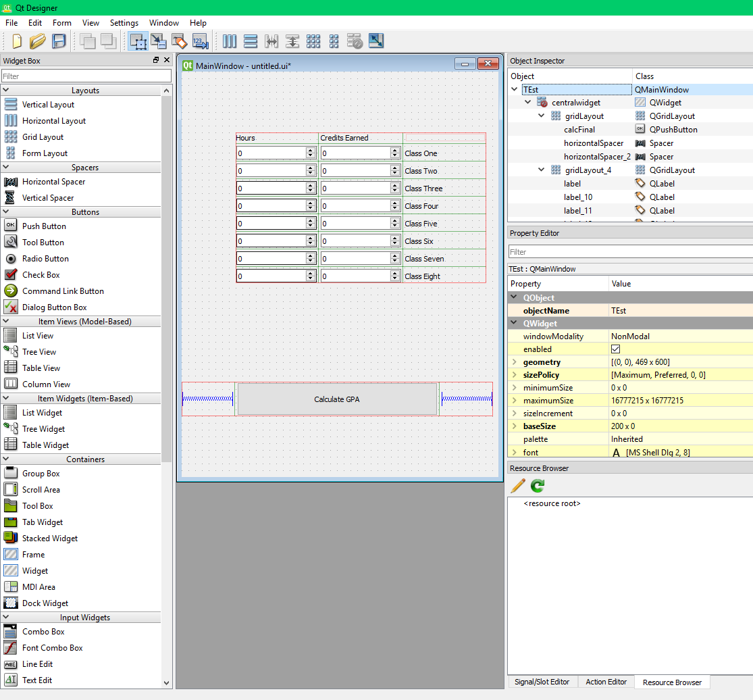Click the Adjust Size toolbar icon
The height and width of the screenshot is (700, 753).
(x=376, y=41)
